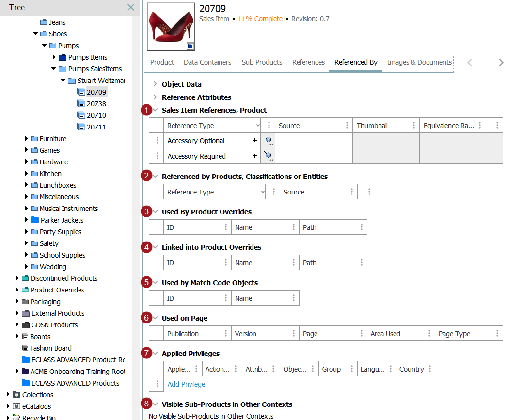Click reference picker icon in Accessory Required row
Viewport: 506px width, 420px height.
coord(267,156)
